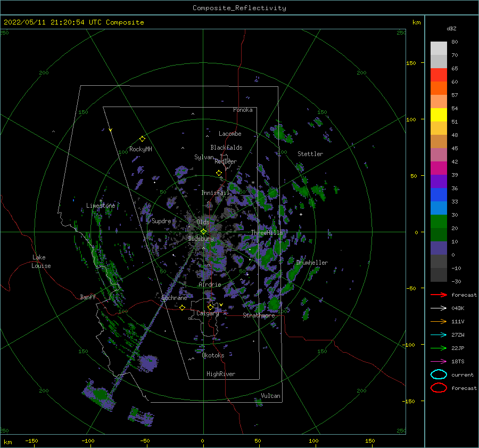The height and width of the screenshot is (448, 479).
Task: Click the ThreeHills town label
Action: pyautogui.click(x=267, y=233)
